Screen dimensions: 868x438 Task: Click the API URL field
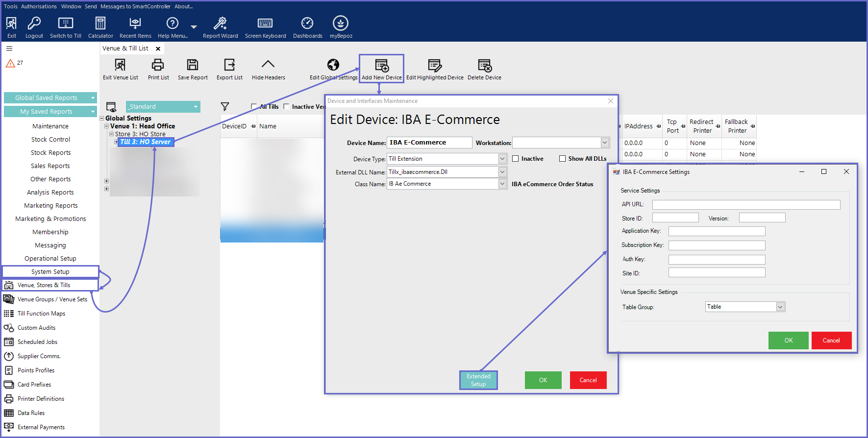[x=746, y=205]
